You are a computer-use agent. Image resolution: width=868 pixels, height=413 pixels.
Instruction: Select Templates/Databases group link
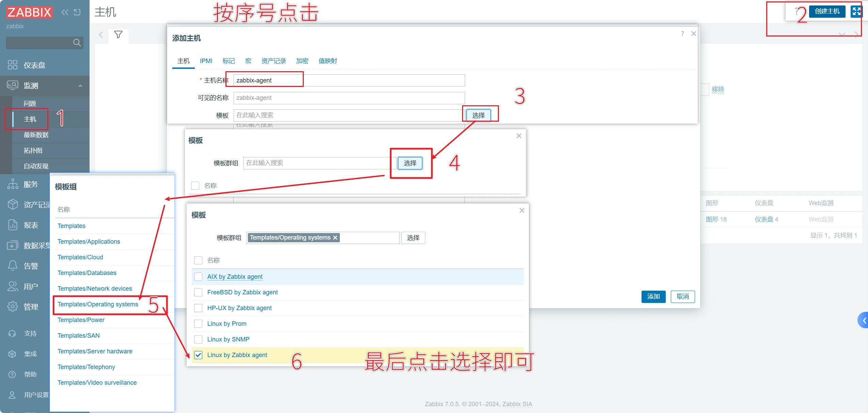[x=87, y=273]
